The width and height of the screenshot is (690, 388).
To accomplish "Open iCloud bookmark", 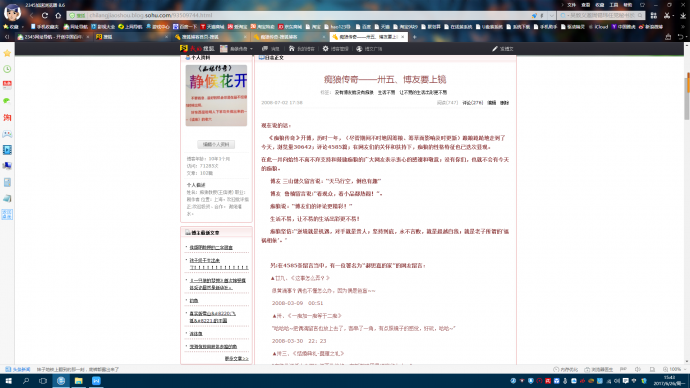I will tap(598, 27).
